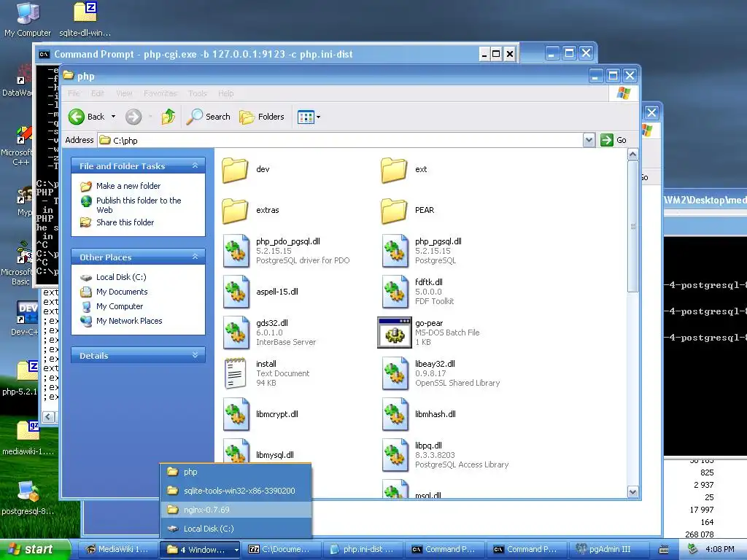The image size is (747, 560).
Task: Select the ext folder icon
Action: point(394,170)
